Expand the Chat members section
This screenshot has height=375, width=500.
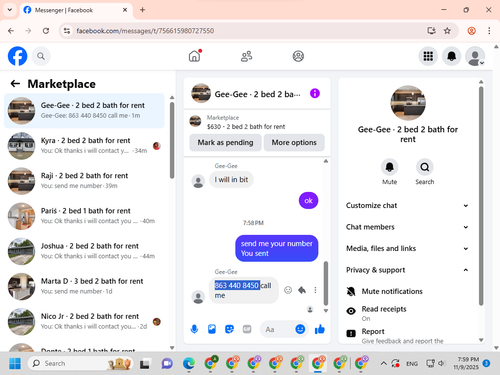click(407, 227)
